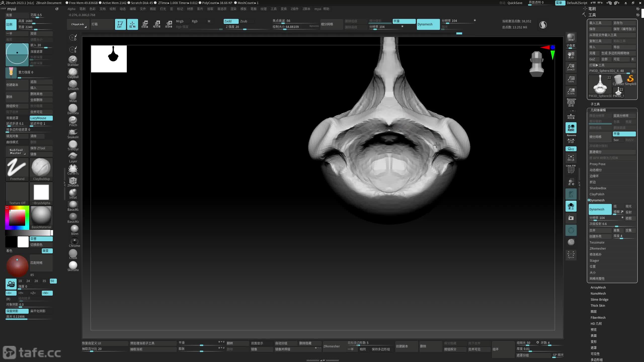Activate the Edit mode button
The image size is (644, 362).
tap(120, 24)
